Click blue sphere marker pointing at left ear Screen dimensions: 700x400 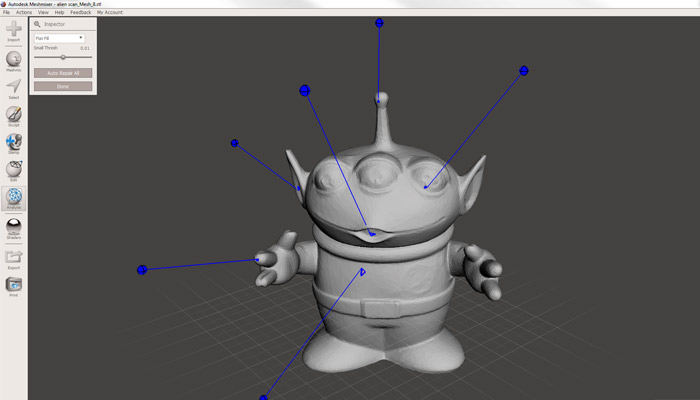click(234, 143)
